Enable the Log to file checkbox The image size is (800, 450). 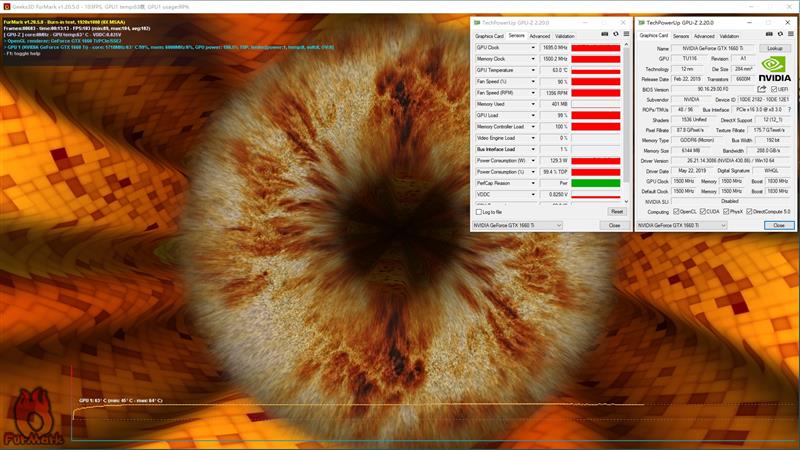click(479, 212)
